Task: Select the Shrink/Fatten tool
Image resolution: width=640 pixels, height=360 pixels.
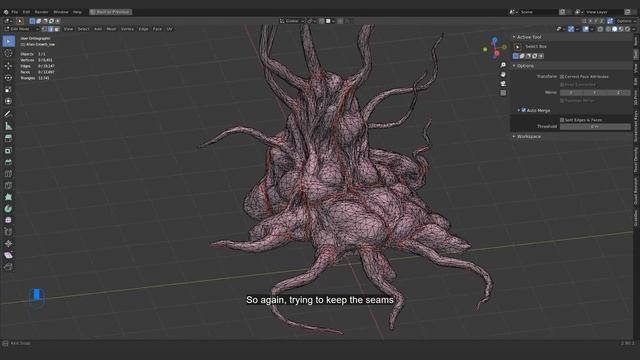Action: point(9,244)
